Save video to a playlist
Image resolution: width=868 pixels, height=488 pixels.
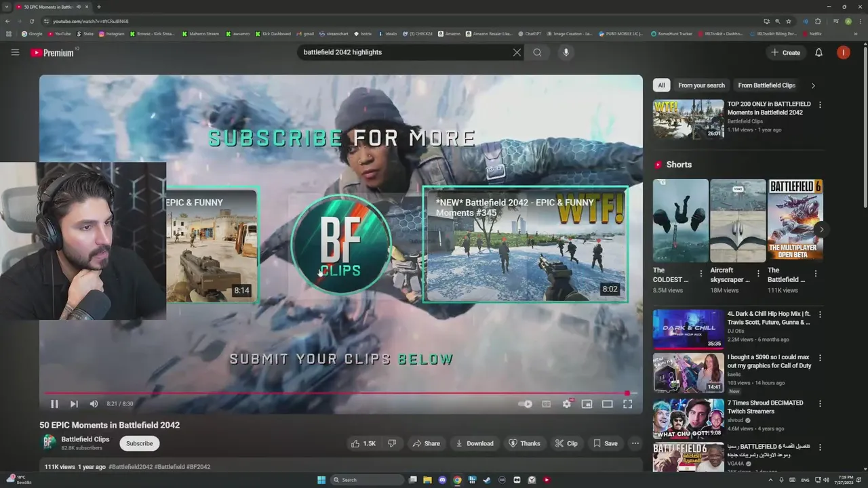[x=605, y=443]
